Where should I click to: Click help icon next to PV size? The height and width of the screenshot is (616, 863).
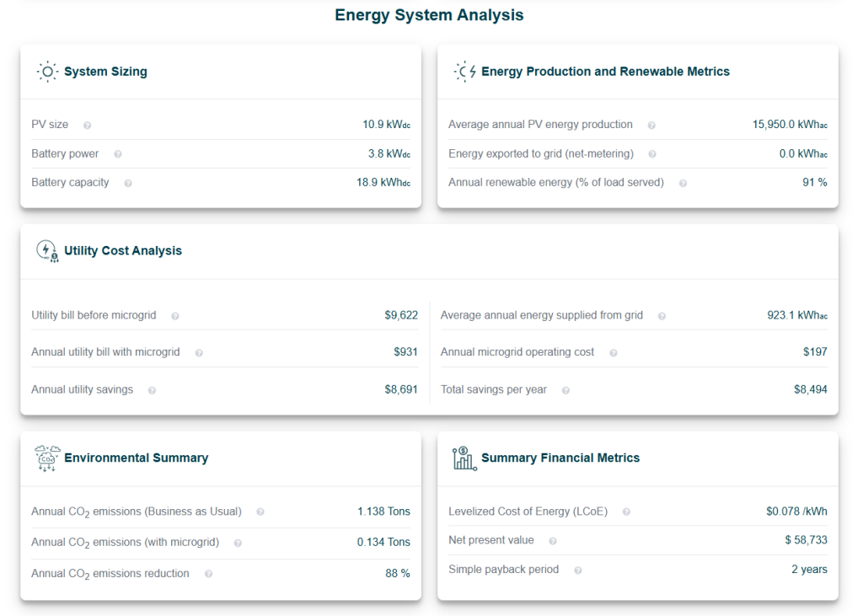(x=87, y=125)
